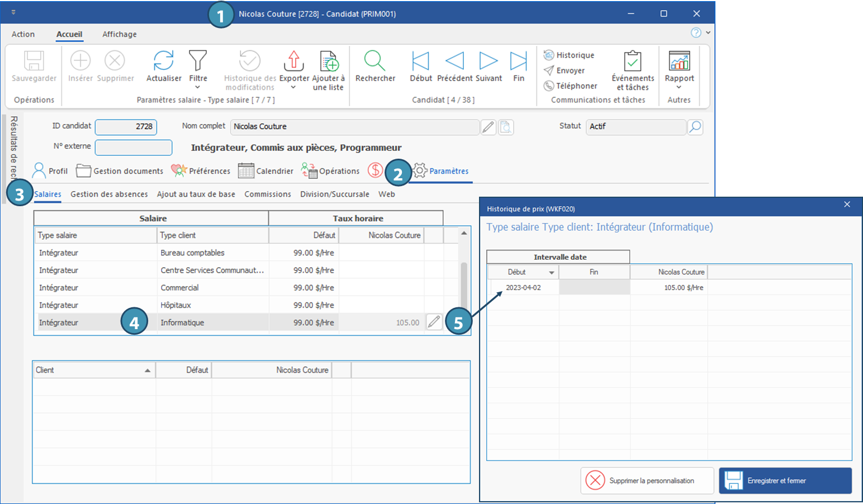Expand the Rapport dropdown menu
Screen dimensions: 863x504
[679, 87]
